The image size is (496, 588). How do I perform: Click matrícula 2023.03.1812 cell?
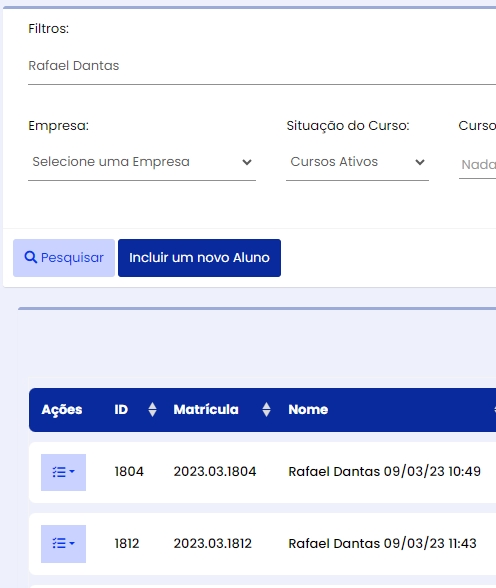coord(213,543)
